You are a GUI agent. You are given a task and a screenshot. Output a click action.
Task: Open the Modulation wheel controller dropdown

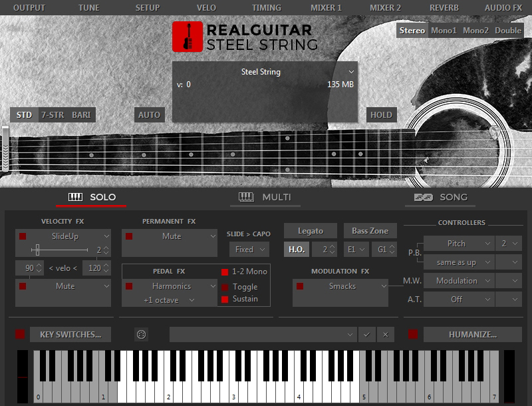[459, 281]
